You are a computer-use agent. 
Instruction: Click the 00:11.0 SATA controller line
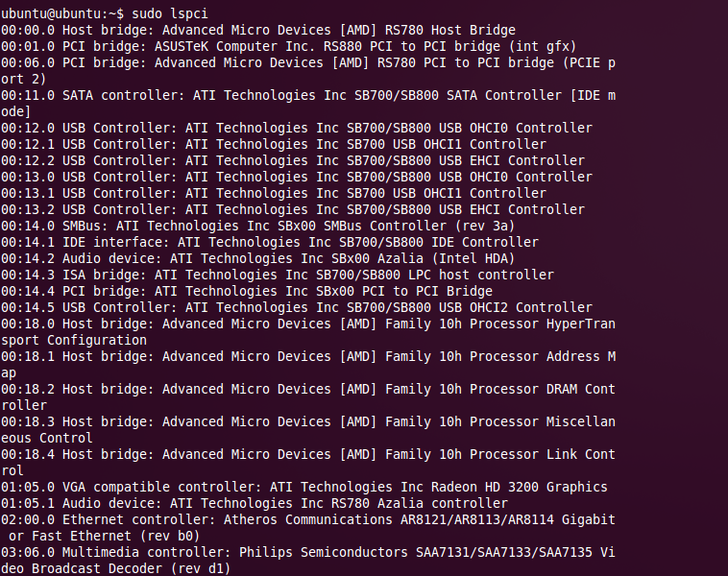[x=307, y=95]
